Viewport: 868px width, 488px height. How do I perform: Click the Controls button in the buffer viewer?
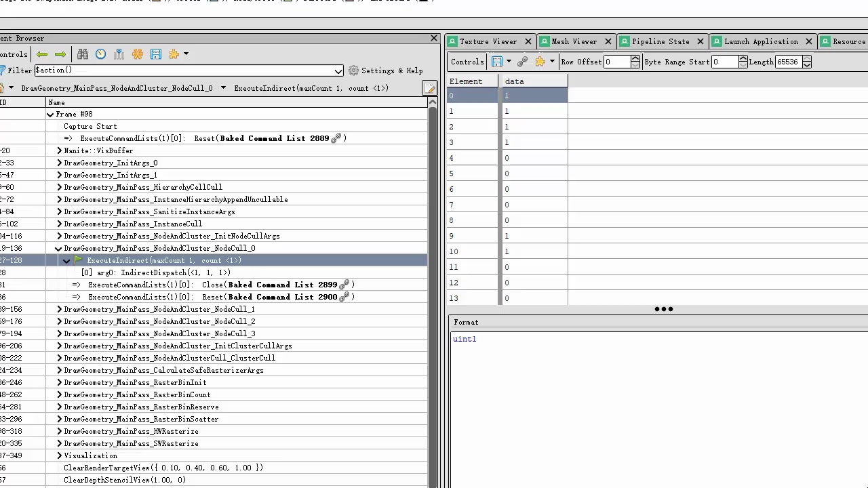[467, 62]
